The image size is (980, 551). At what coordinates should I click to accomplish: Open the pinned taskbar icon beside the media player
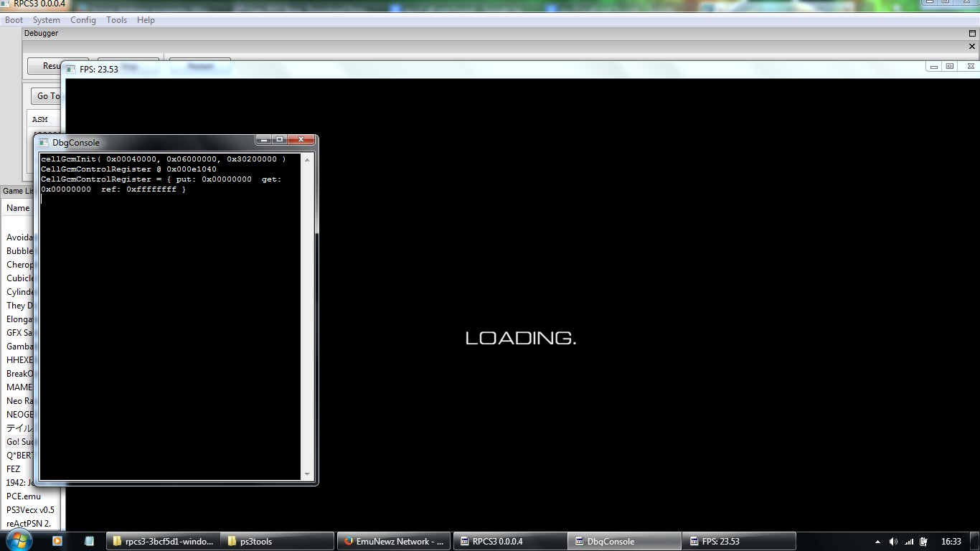pyautogui.click(x=89, y=541)
